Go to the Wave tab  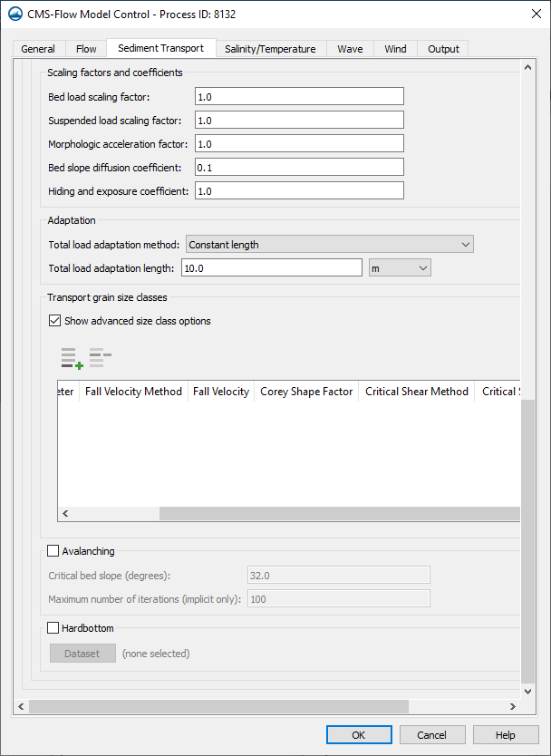[x=350, y=49]
